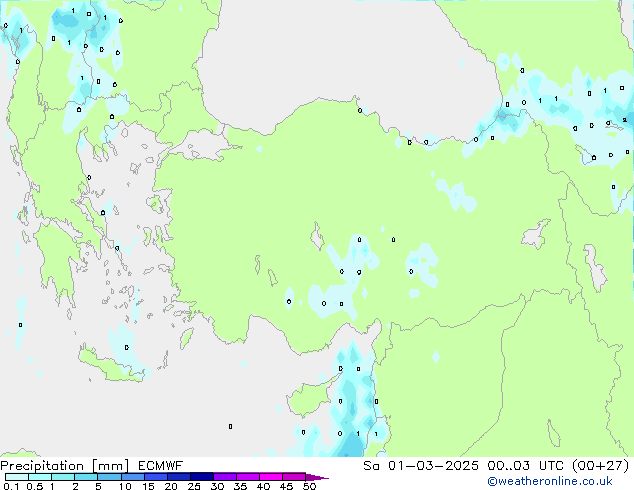Click the "Precipitation" title text
The image size is (634, 490).
click(42, 466)
